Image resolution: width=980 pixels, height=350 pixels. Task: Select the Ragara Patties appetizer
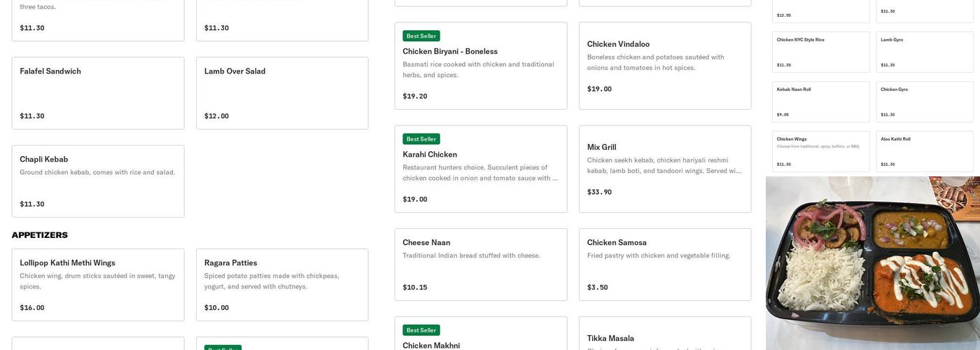(282, 285)
